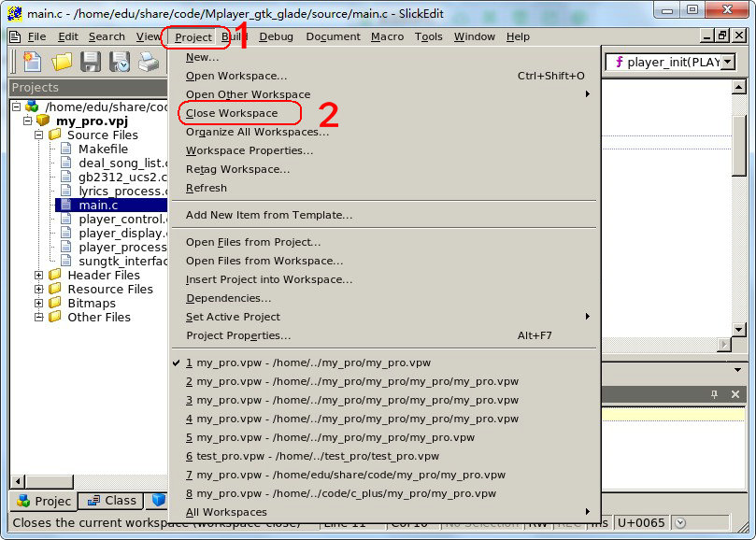756x540 pixels.
Task: Click the pin icon on lower panel
Action: pyautogui.click(x=715, y=394)
